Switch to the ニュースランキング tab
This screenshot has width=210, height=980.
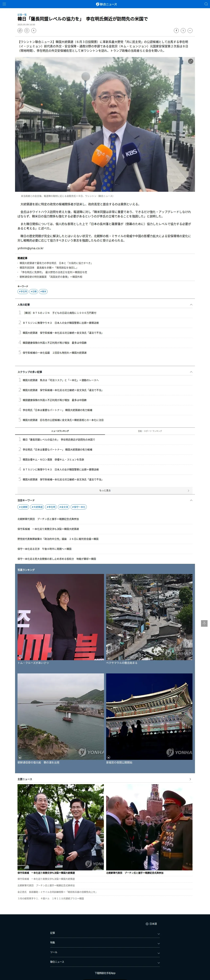tap(60, 431)
